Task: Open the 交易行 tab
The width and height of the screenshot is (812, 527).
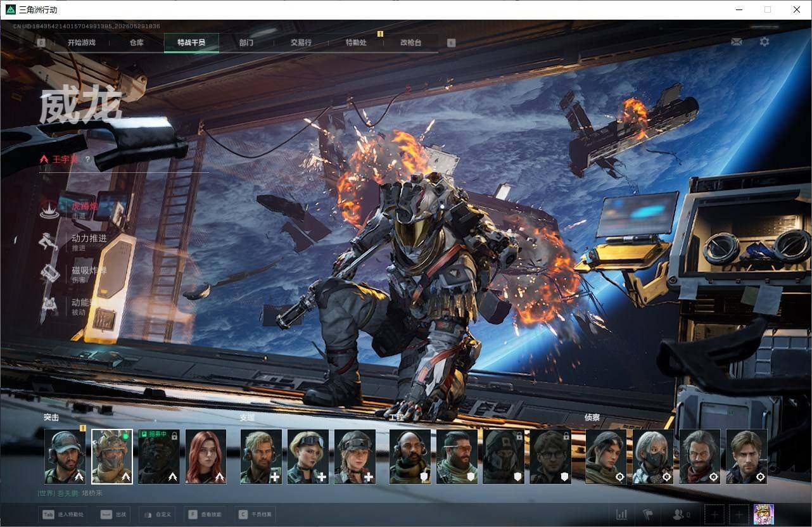Action: 301,43
